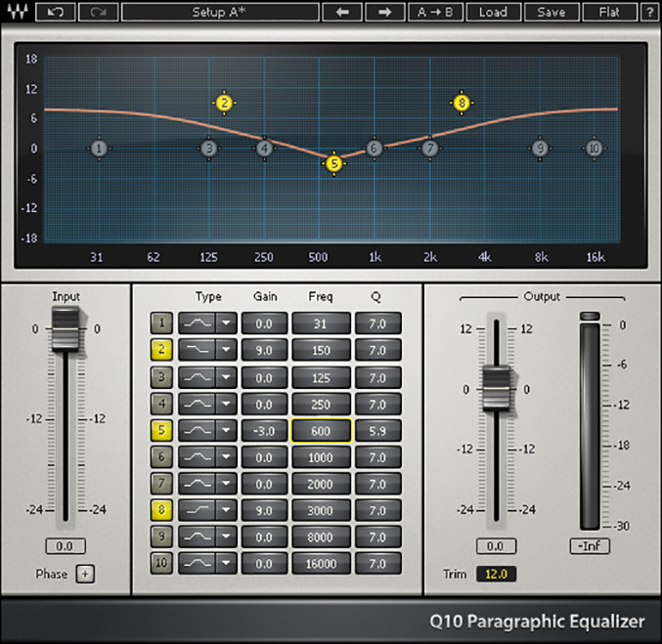The image size is (662, 644).
Task: Open band 6 filter type dropdown arrow
Action: tap(226, 457)
